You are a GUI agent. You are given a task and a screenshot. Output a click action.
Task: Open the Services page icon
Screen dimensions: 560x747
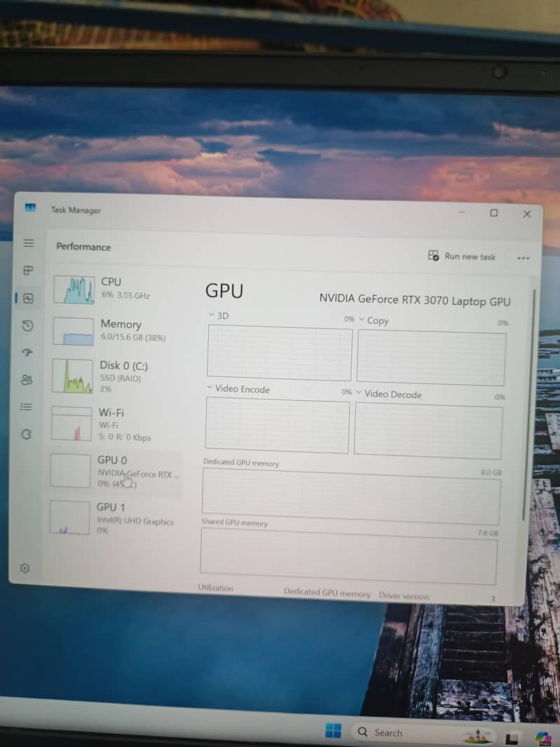26,434
